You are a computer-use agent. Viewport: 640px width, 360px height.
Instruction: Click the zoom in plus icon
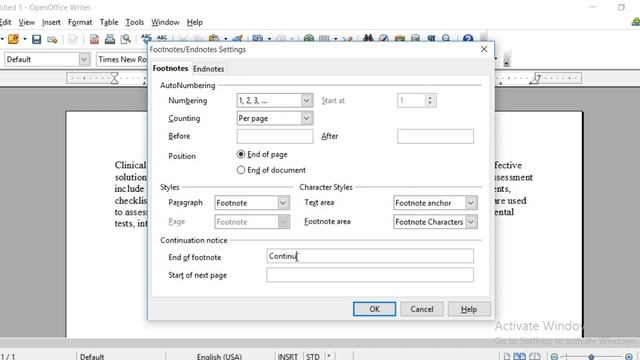[629, 357]
